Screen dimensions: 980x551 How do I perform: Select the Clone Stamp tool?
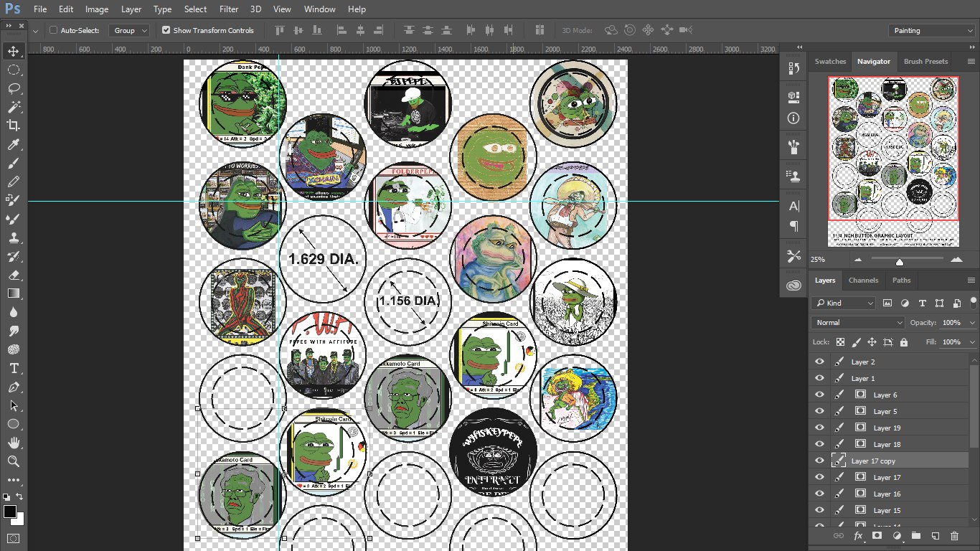coord(14,237)
